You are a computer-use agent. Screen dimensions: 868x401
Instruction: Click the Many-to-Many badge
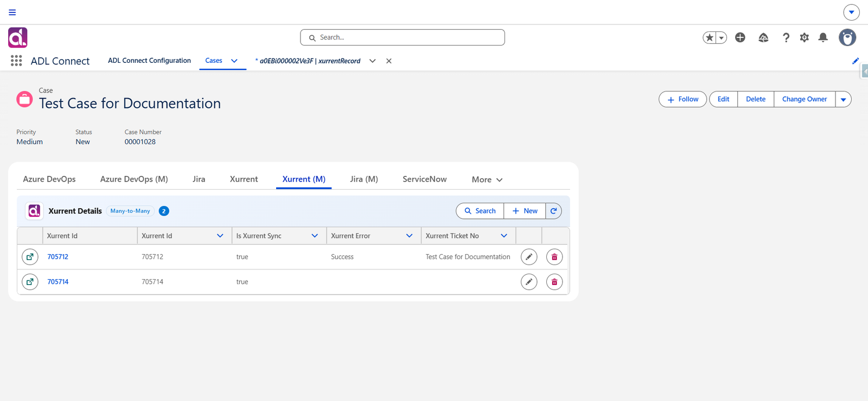pos(130,211)
